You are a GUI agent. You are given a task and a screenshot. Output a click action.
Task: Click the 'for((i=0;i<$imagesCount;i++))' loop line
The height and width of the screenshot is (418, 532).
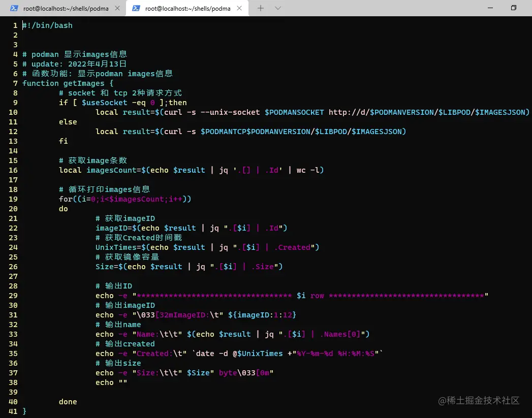[125, 199]
